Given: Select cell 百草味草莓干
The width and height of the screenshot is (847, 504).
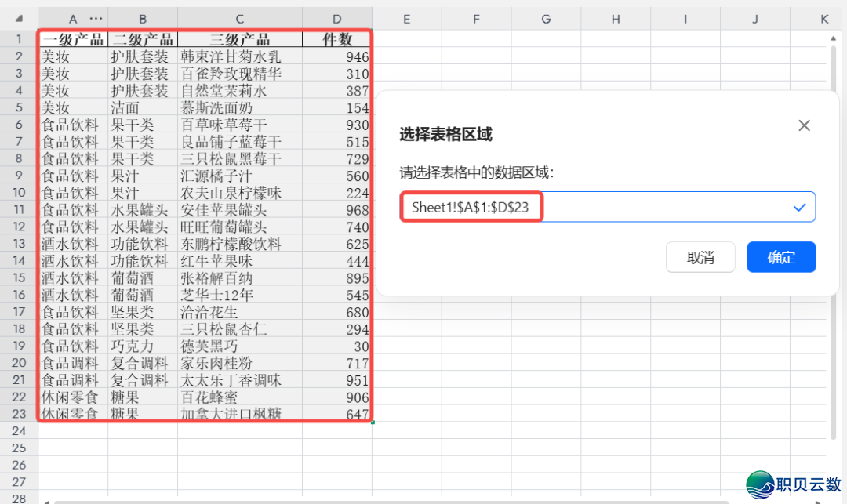Looking at the screenshot, I should 240,125.
